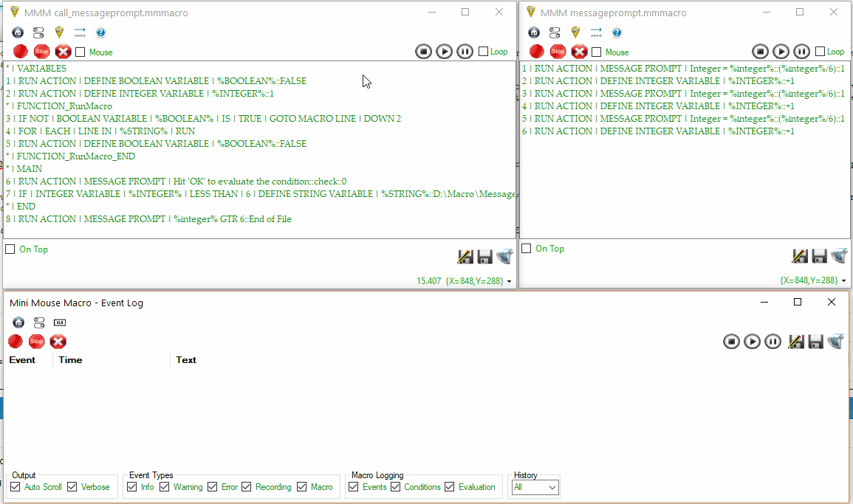
Task: Start recording in messageprompt window
Action: pos(537,52)
